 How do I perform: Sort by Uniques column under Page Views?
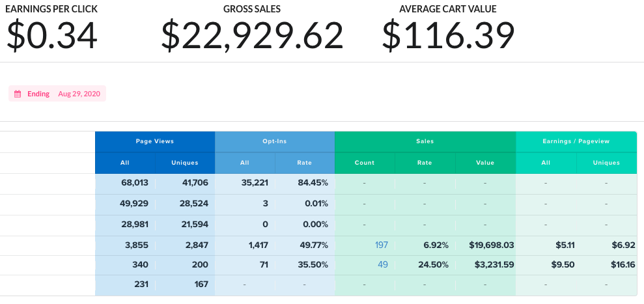click(184, 163)
